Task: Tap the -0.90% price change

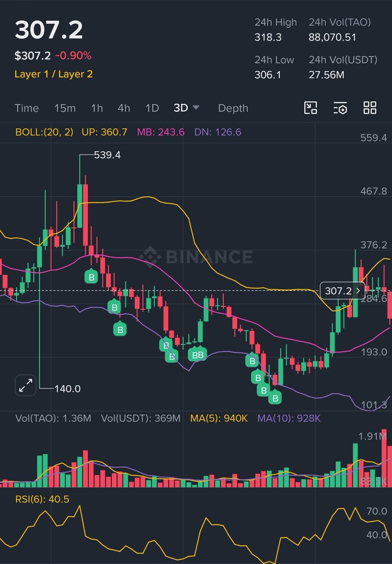Action: (73, 55)
